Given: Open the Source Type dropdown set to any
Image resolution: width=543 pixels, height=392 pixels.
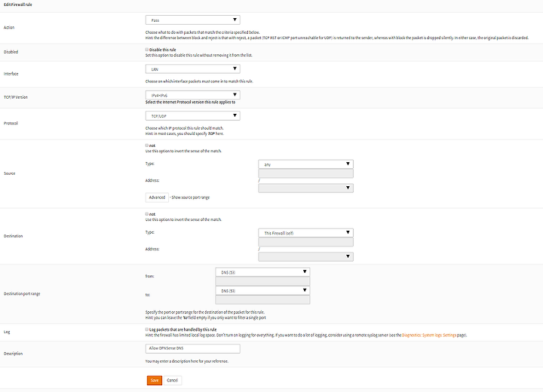Looking at the screenshot, I should point(305,164).
